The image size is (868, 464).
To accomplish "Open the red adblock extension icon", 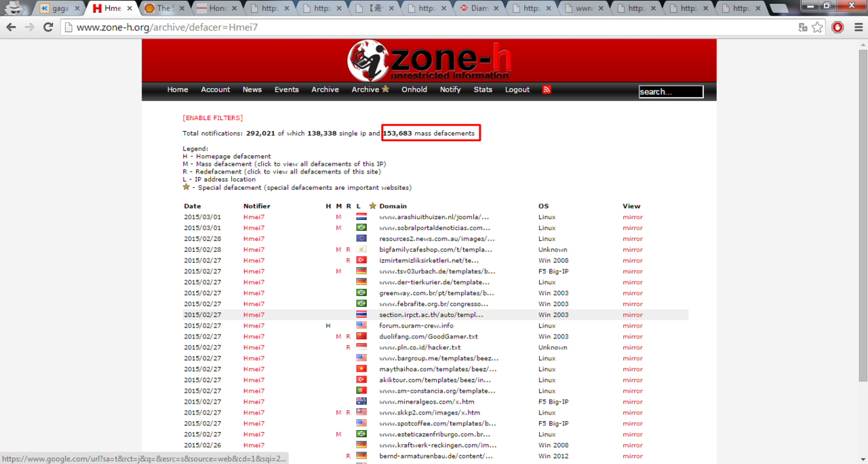I will (x=838, y=27).
